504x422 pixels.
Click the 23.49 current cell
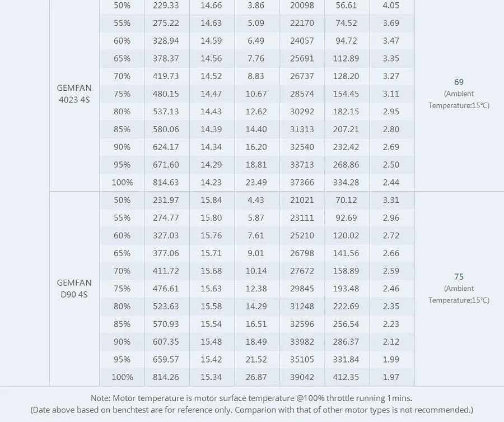point(256,182)
